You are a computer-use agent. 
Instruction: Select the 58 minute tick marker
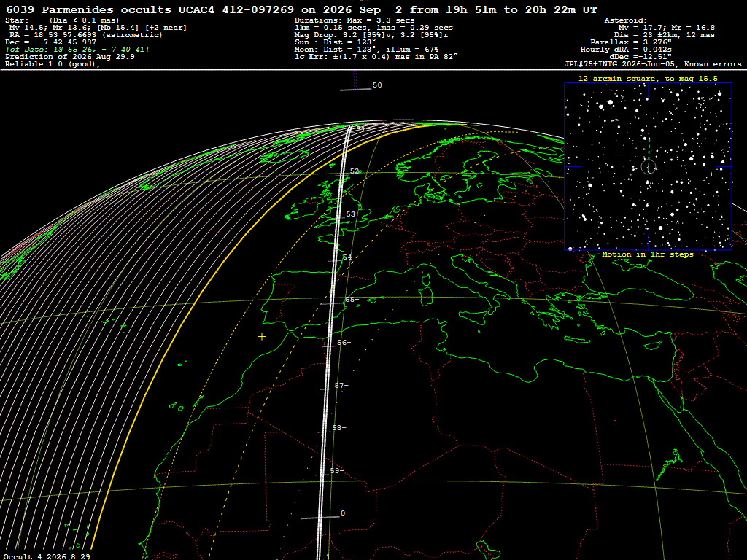[x=338, y=428]
